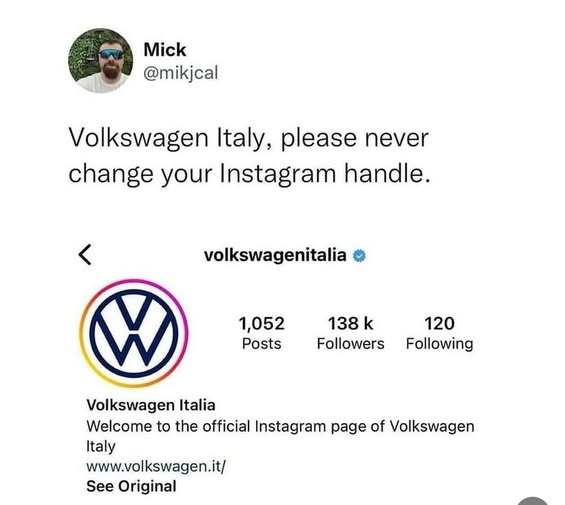Click the tweet text about Volkswagen Italy
565x505 pixels.
pyautogui.click(x=249, y=156)
